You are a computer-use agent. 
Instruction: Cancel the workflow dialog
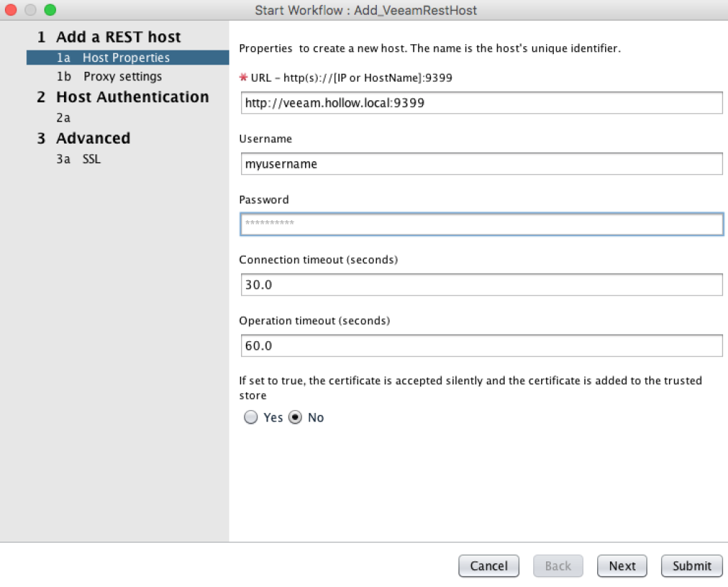[x=488, y=566]
